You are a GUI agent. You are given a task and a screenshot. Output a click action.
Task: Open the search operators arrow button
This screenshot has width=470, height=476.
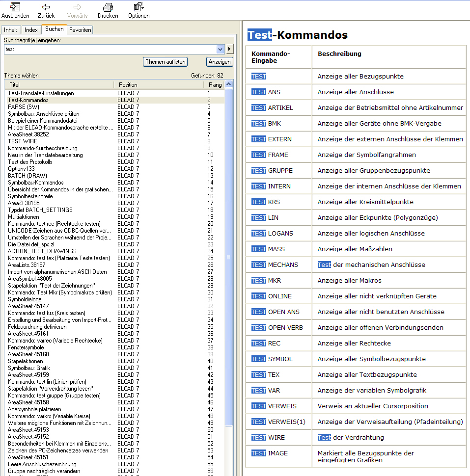pos(229,49)
